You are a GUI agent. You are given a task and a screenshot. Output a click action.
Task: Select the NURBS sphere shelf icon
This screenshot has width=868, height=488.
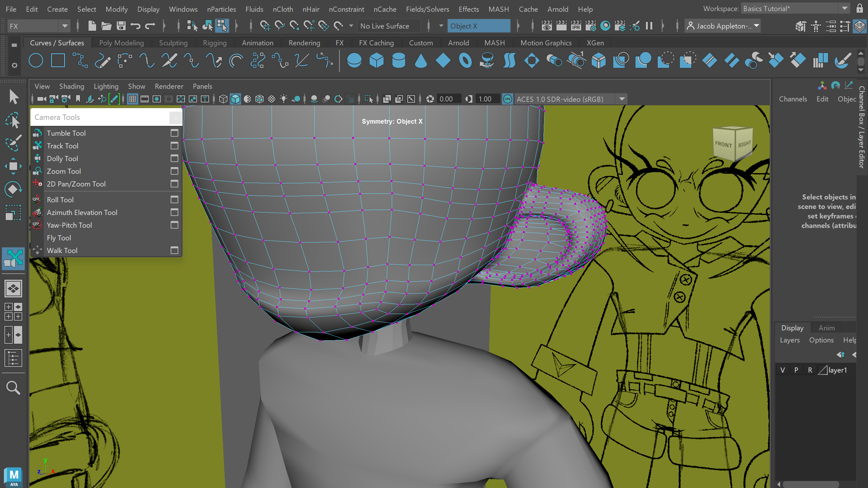[x=354, y=61]
